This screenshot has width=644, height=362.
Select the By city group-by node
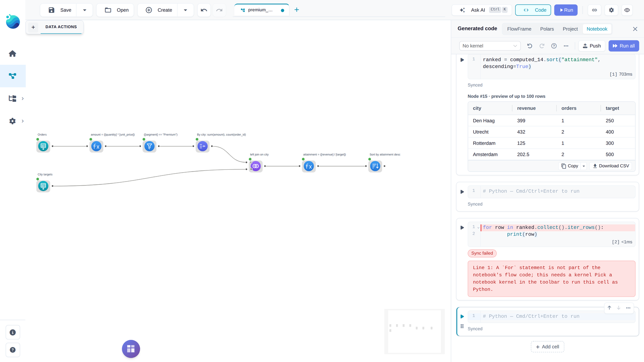(x=203, y=146)
